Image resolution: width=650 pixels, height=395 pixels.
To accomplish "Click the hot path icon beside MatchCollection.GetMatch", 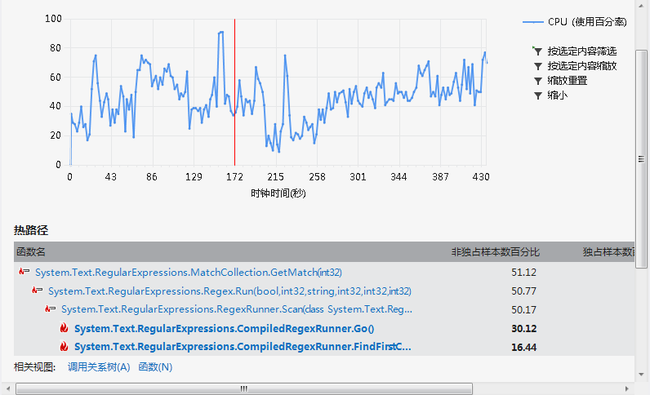I will click(x=24, y=272).
